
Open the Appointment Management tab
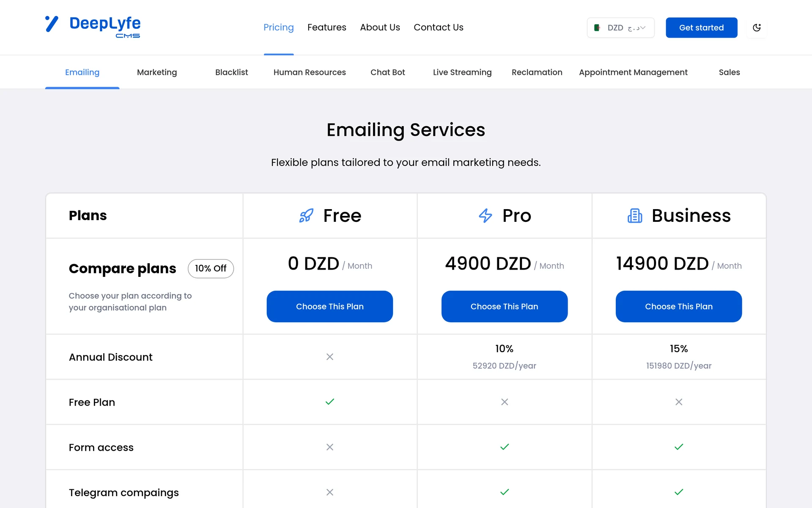(633, 72)
